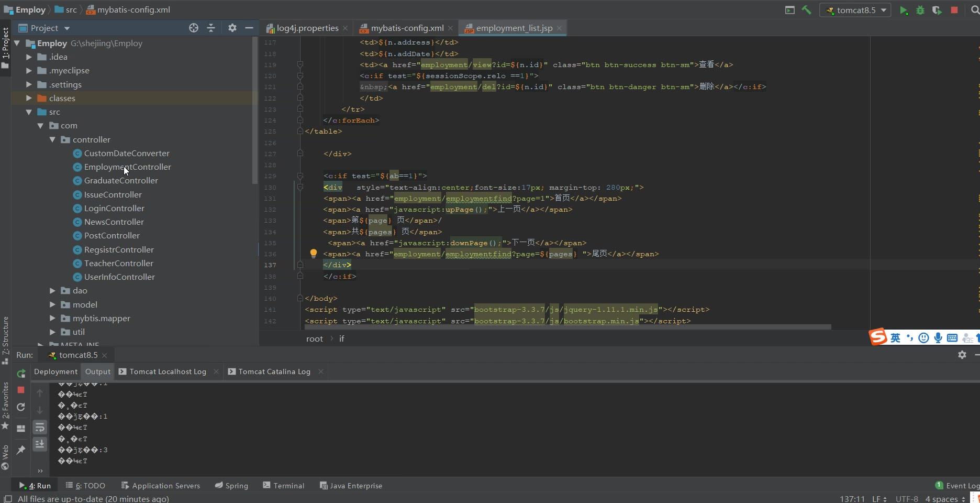This screenshot has height=503, width=980.
Task: Click the Sogou emoji smiley icon
Action: coord(924,338)
